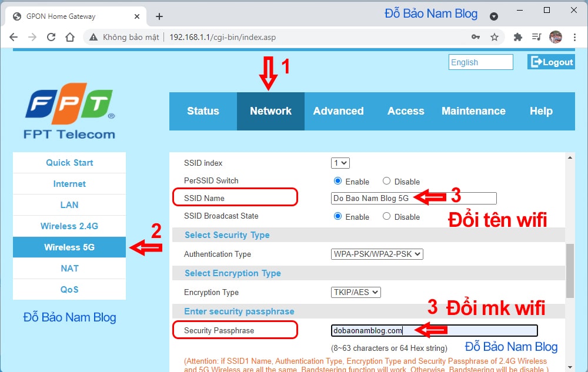Bookmark this page with the star
The width and height of the screenshot is (588, 372).
[x=495, y=37]
